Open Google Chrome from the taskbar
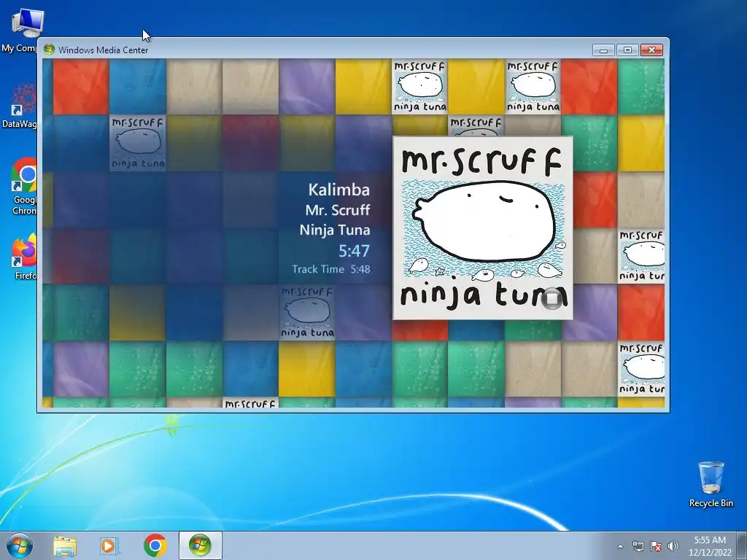 (x=155, y=545)
